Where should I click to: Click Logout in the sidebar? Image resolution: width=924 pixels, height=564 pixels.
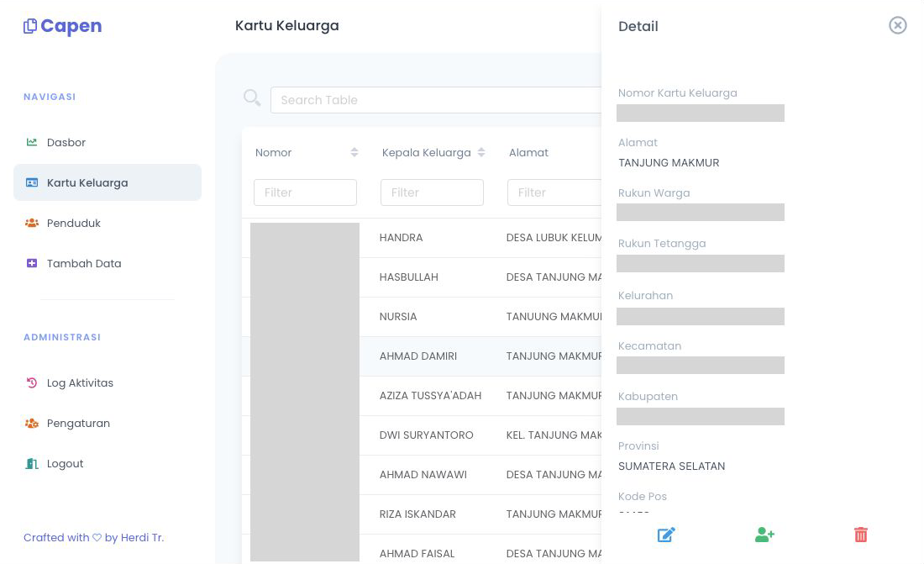click(x=65, y=463)
